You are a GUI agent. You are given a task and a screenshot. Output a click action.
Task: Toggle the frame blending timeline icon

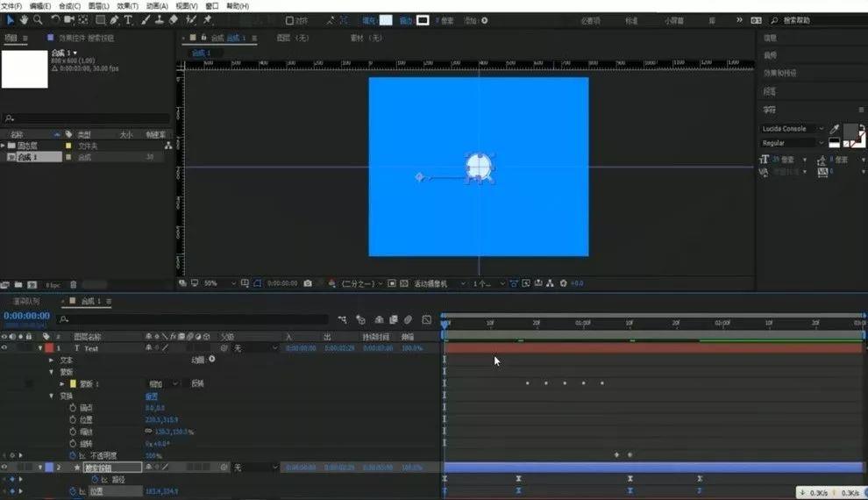[394, 319]
